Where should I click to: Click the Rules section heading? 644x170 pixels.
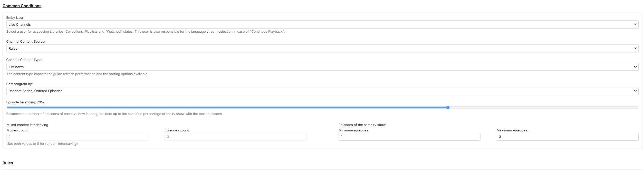8,163
